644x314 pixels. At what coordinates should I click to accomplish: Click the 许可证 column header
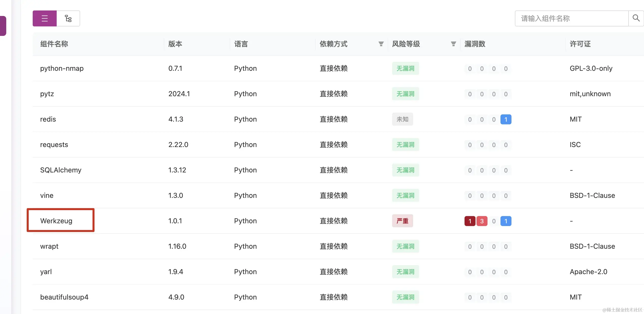click(x=580, y=44)
